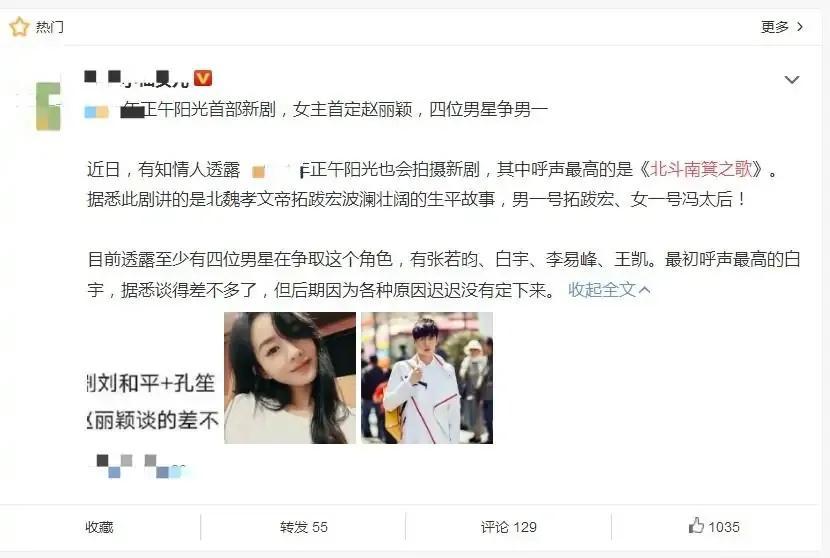This screenshot has height=558, width=830.
Task: Click the star icon beside 热门
Action: click(19, 26)
